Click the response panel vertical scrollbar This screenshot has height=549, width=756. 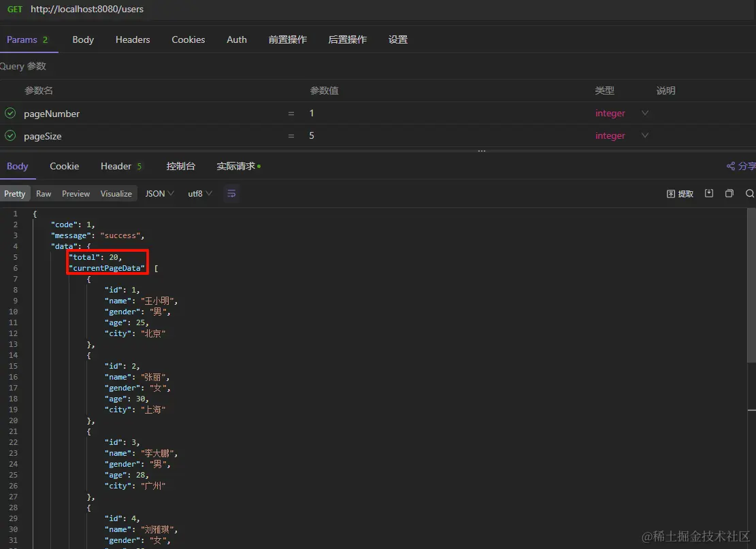751,285
